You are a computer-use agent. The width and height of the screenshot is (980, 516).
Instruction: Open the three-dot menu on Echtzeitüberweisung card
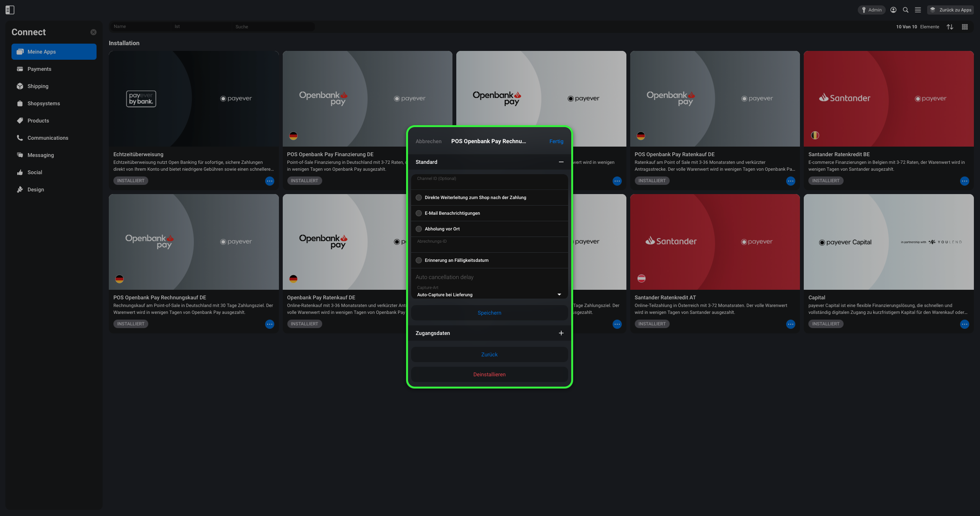click(x=270, y=181)
